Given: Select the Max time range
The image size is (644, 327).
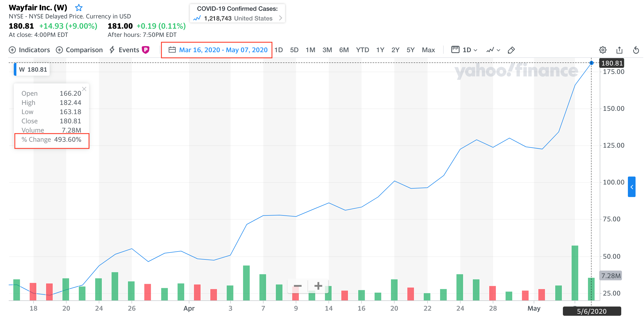Looking at the screenshot, I should pos(429,50).
